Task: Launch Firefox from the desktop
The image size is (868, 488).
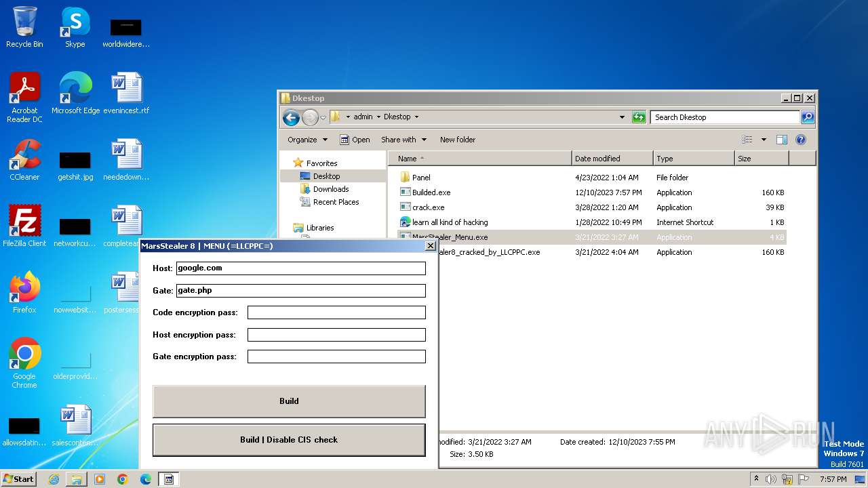Action: [24, 293]
